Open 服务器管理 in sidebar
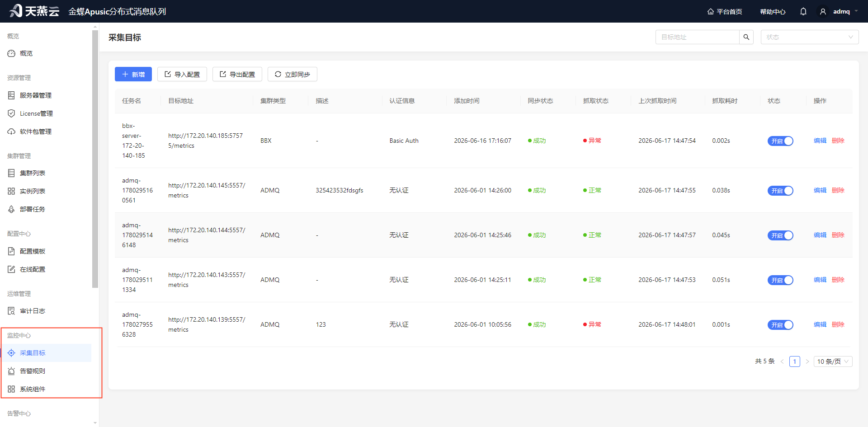The height and width of the screenshot is (427, 868). [35, 95]
